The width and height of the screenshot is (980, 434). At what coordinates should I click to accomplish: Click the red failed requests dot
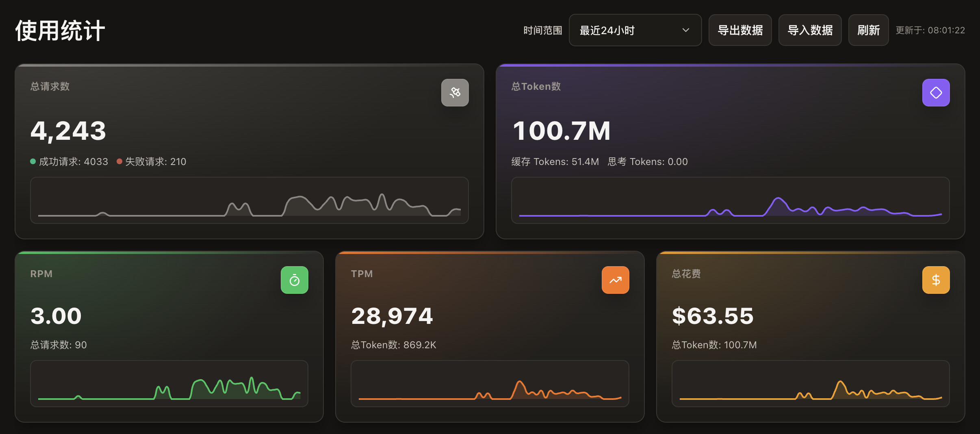coord(119,162)
